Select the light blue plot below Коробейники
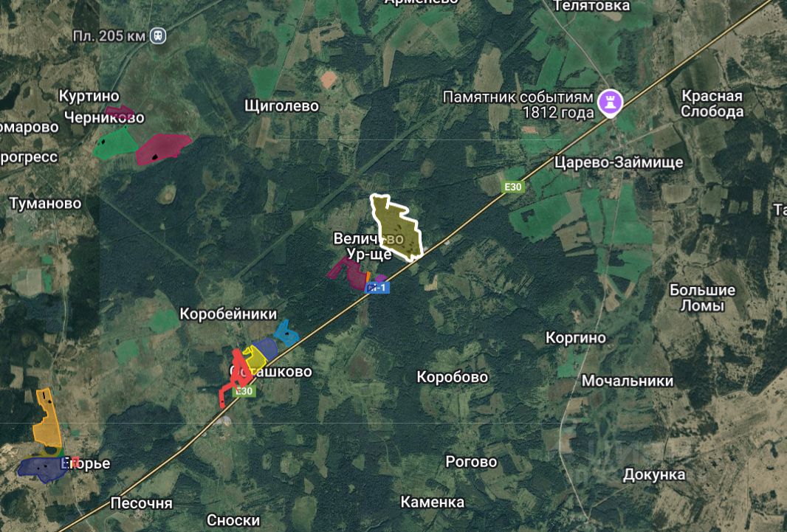787x532 pixels. (x=286, y=334)
